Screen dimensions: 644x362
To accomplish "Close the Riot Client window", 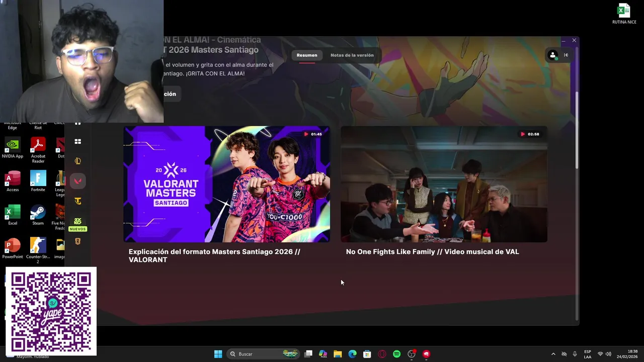I will pos(574,40).
